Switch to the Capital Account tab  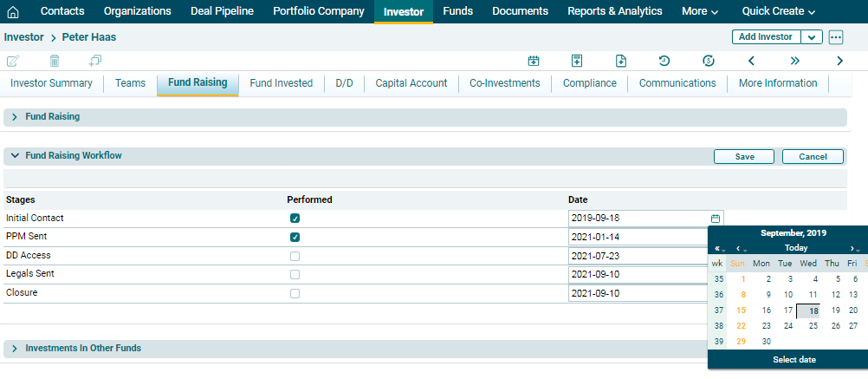pos(411,83)
